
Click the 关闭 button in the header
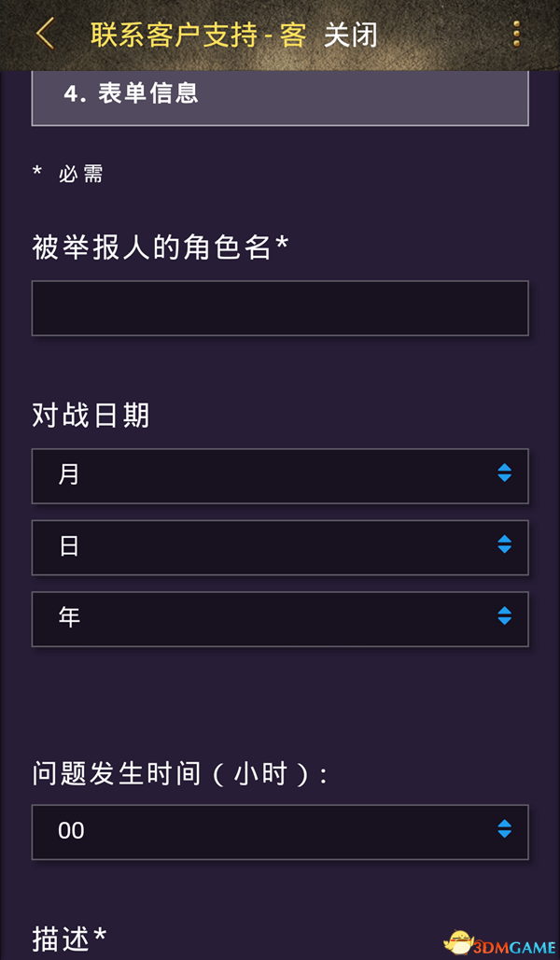[x=351, y=35]
